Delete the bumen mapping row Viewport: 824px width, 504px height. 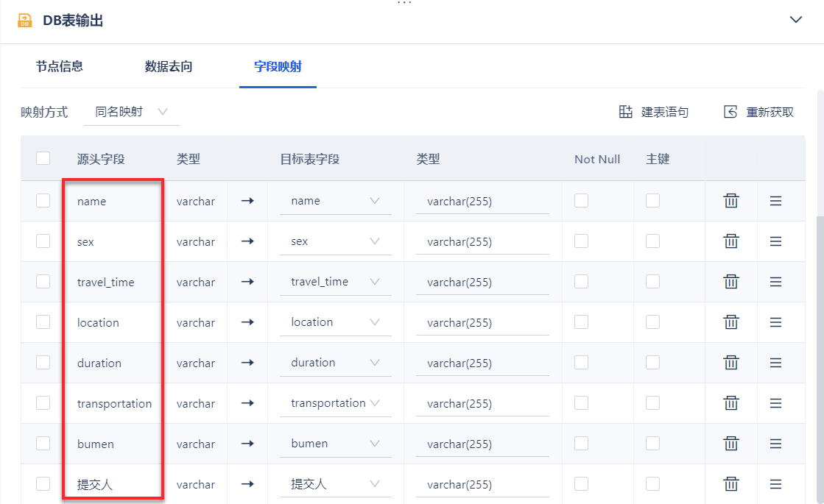point(731,443)
